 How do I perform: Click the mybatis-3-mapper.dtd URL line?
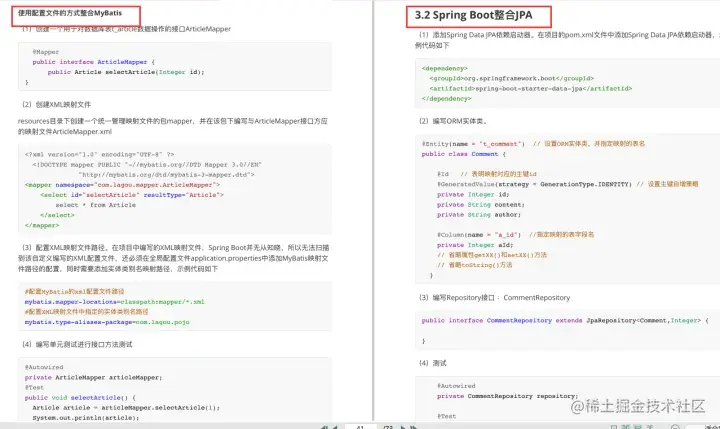166,175
